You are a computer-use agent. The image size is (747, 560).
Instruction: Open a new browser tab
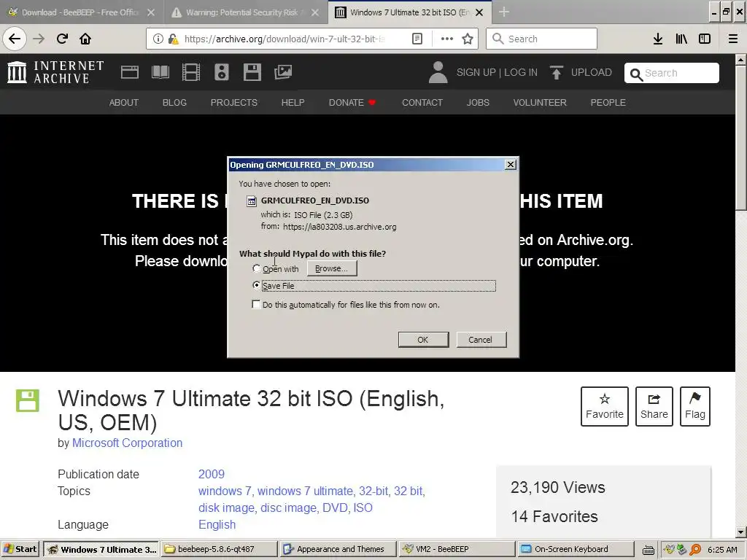click(x=504, y=12)
